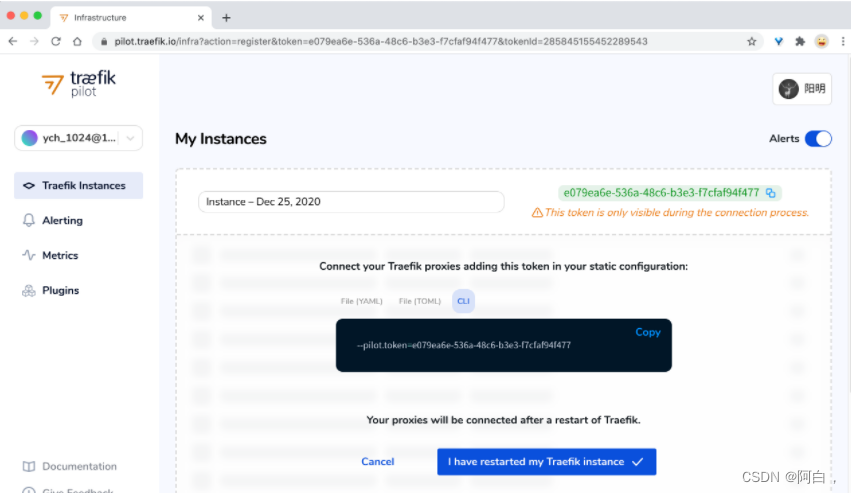View site lock info icon

click(104, 41)
